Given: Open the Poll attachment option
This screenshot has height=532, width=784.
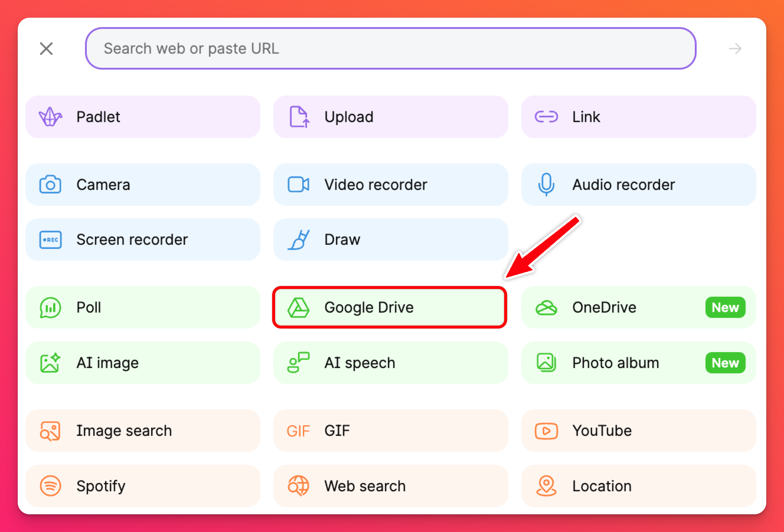Looking at the screenshot, I should (143, 308).
